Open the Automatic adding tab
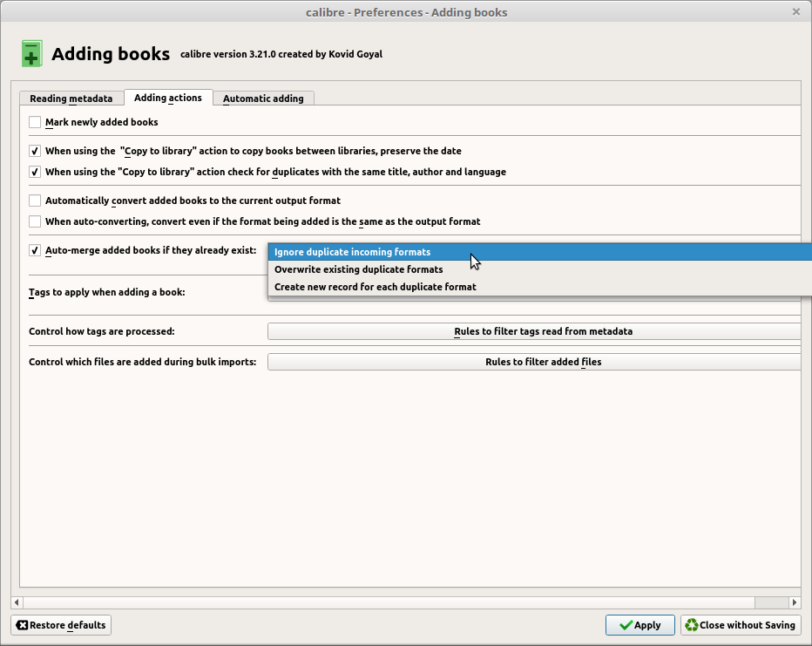The height and width of the screenshot is (646, 812). tap(263, 98)
